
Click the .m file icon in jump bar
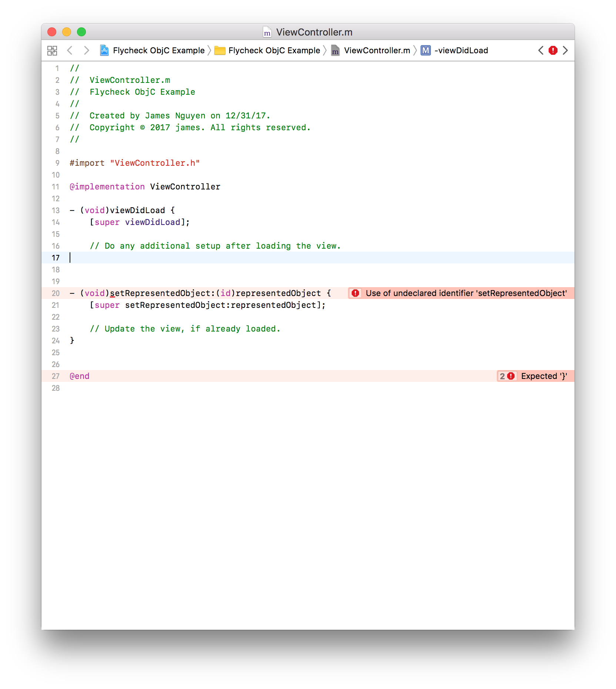click(335, 50)
